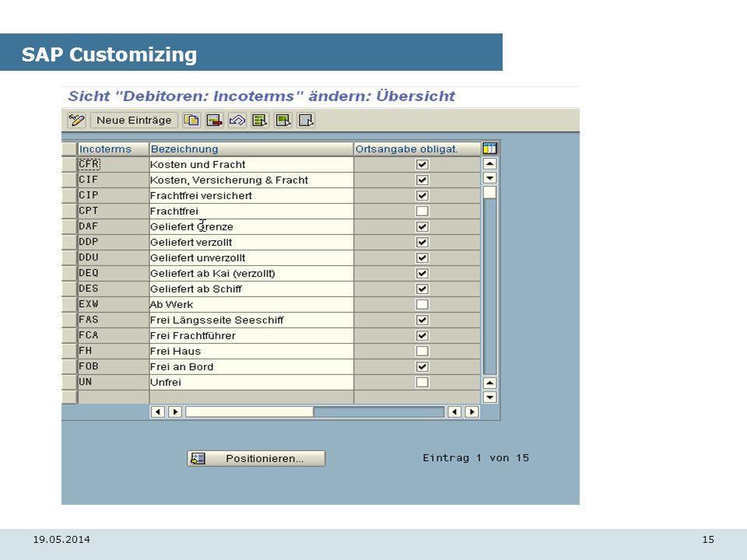Uncheck Ortsangabe obligat. for CIF
The height and width of the screenshot is (560, 747).
tap(422, 180)
